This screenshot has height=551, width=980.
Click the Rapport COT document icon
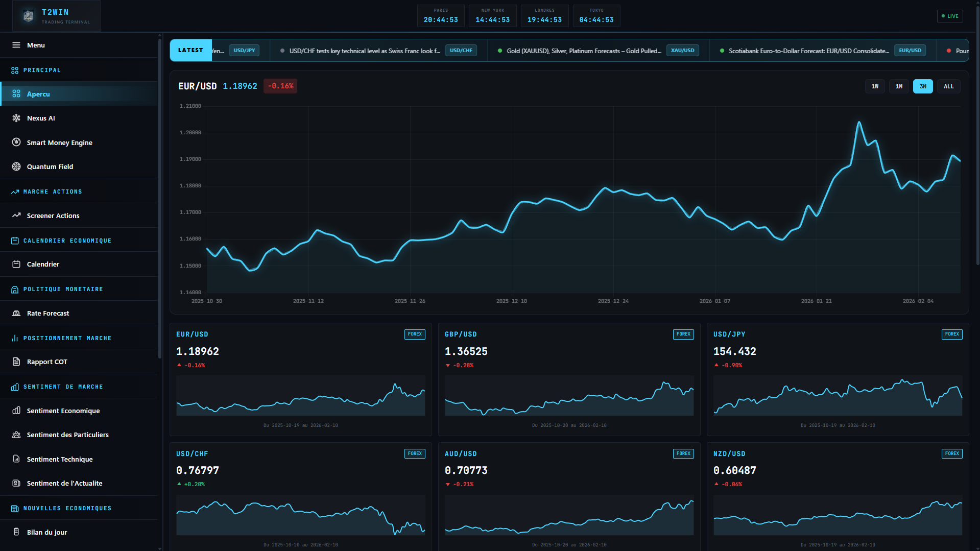tap(16, 362)
